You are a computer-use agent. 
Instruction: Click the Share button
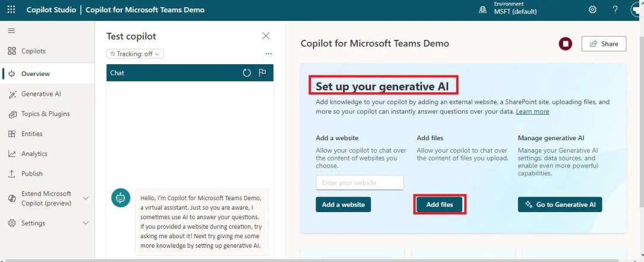604,44
